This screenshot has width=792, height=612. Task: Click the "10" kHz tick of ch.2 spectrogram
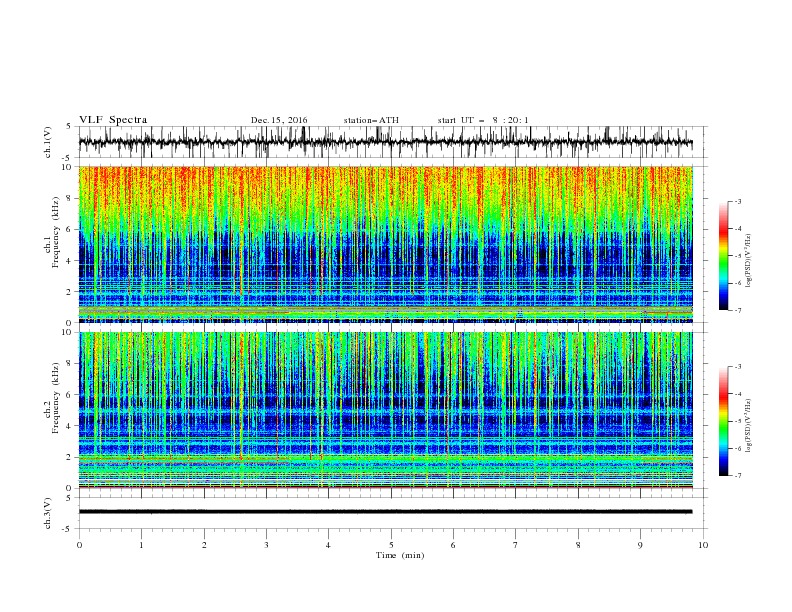[68, 332]
